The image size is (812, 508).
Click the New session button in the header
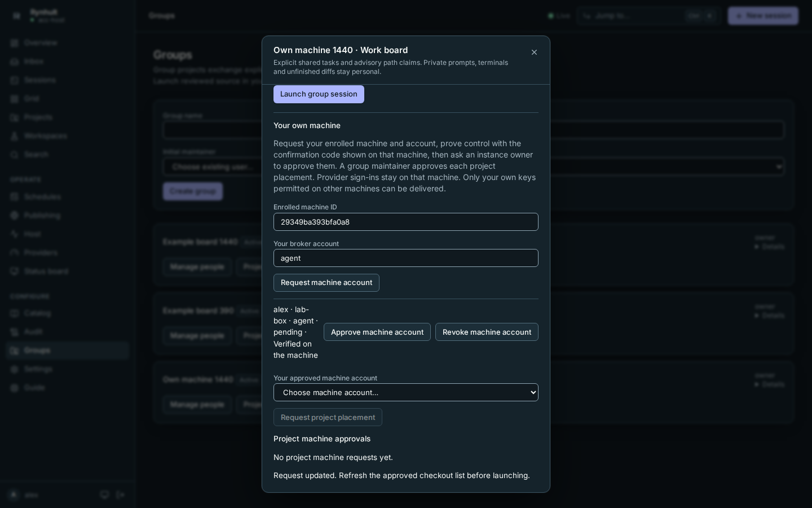pos(763,16)
